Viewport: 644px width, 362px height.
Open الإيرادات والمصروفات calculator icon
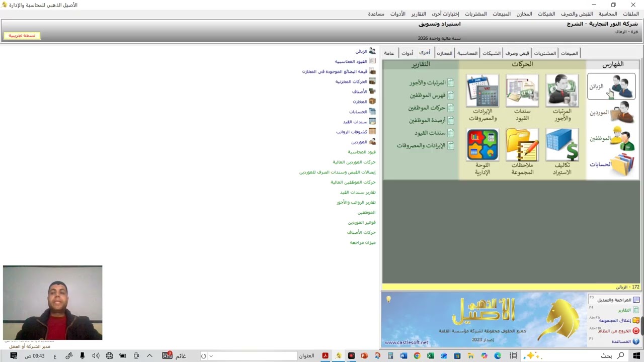482,91
